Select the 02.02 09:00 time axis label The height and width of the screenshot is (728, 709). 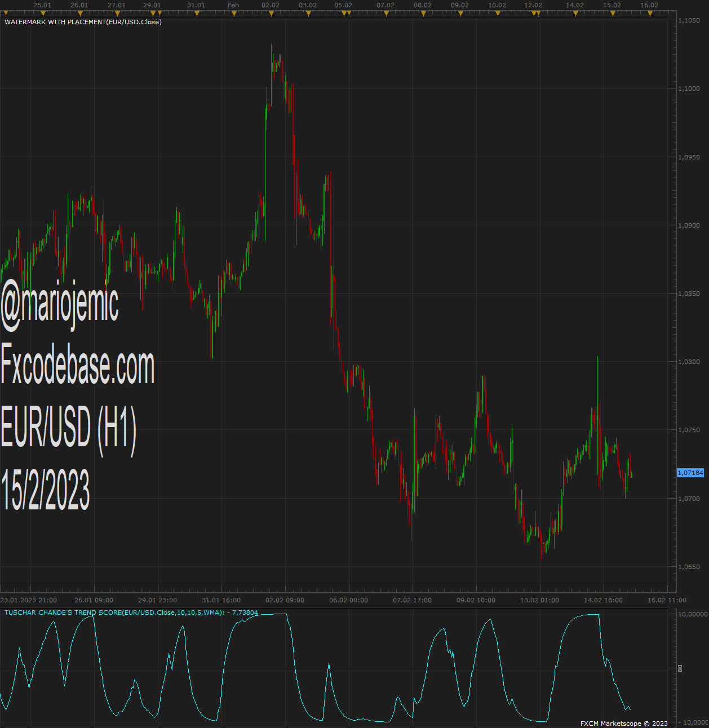coord(285,600)
